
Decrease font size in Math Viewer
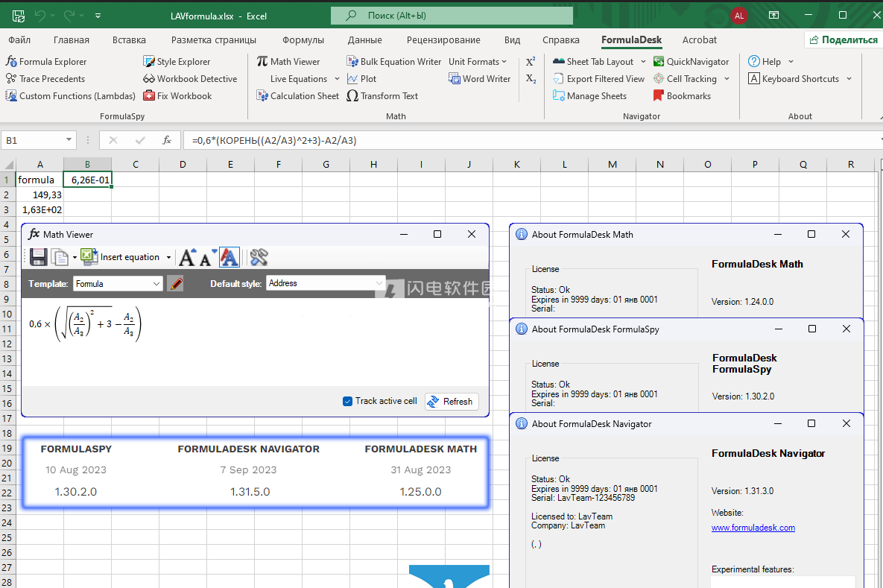point(206,257)
